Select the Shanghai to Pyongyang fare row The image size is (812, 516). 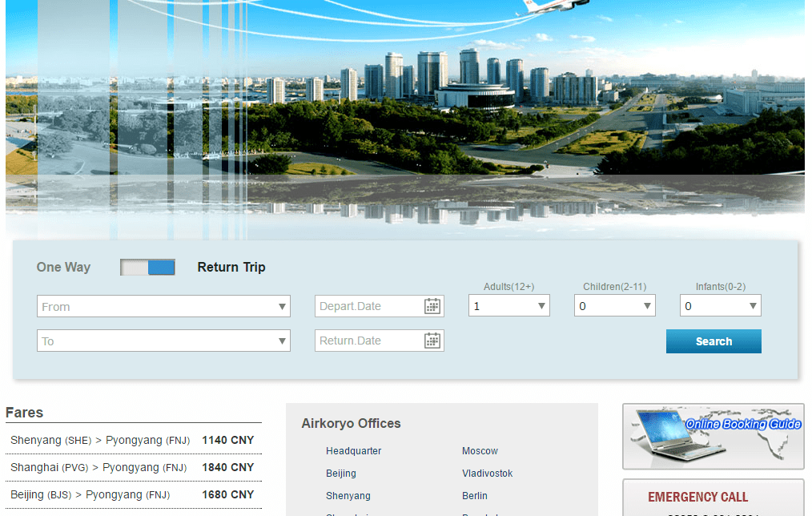(x=134, y=468)
